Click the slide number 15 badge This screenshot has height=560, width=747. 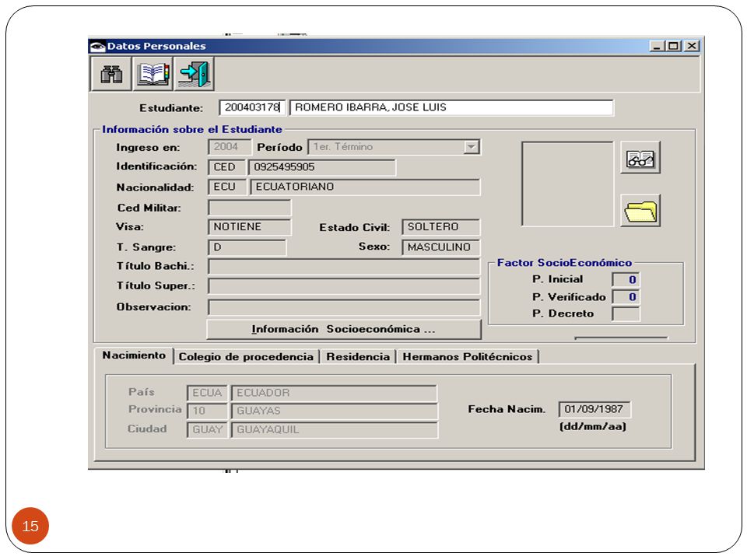point(30,526)
